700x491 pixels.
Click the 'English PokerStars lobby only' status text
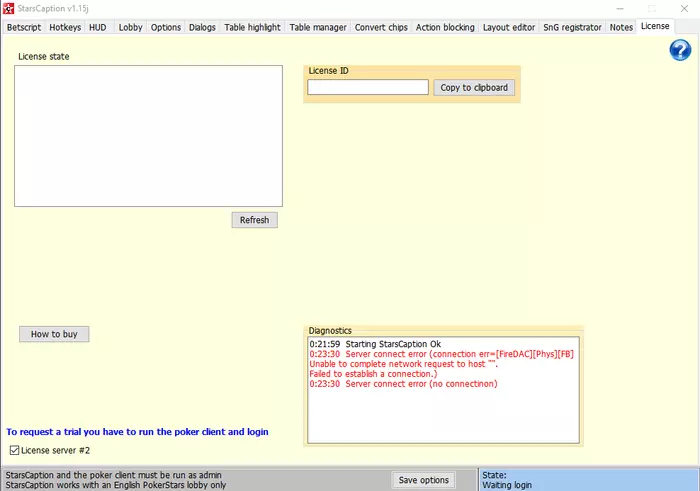[116, 485]
